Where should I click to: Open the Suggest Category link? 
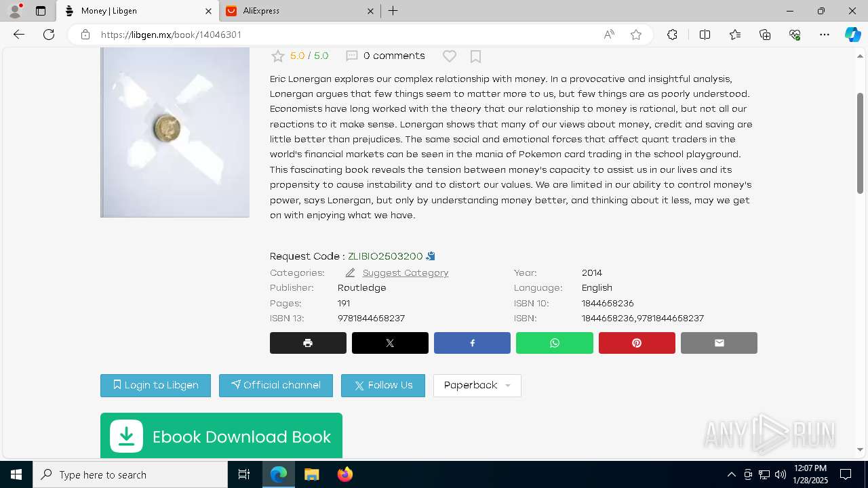(x=406, y=272)
